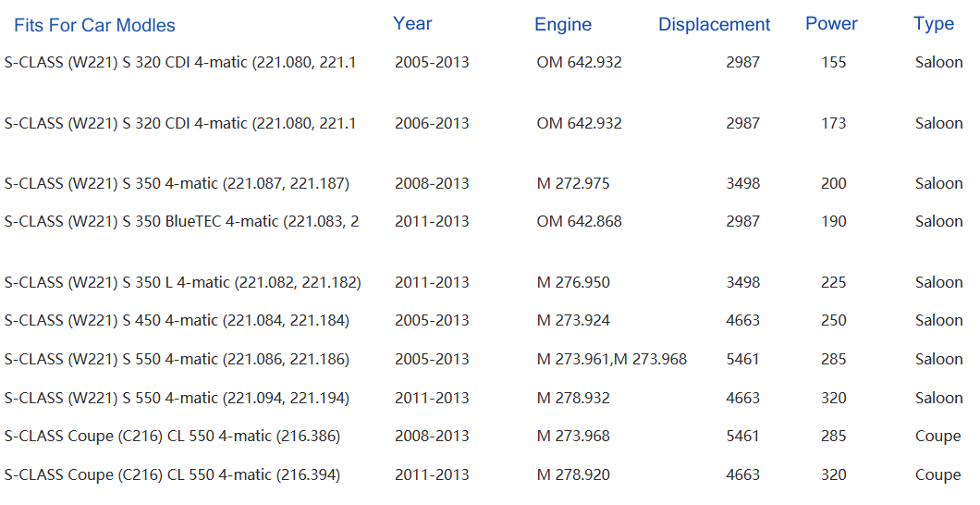Select engine code OM 642.868
980x505 pixels.
(x=579, y=221)
